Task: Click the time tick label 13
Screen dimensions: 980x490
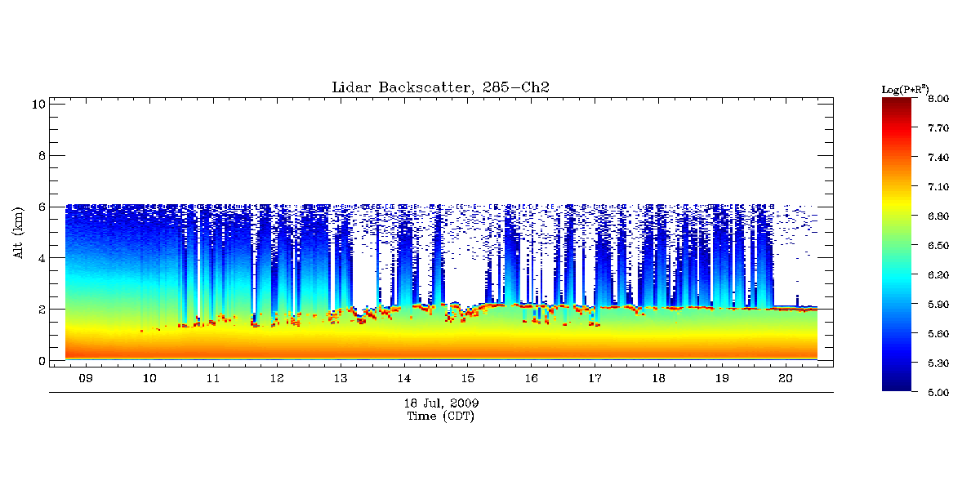Action: [x=341, y=379]
